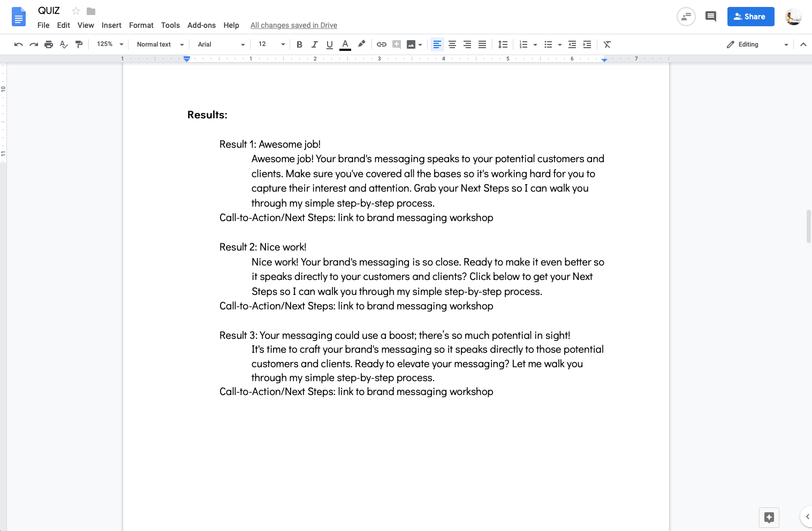Open the Google account avatar

(793, 17)
